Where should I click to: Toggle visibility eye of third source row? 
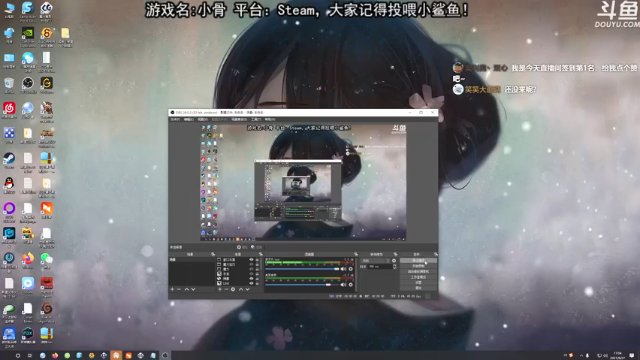[251, 269]
